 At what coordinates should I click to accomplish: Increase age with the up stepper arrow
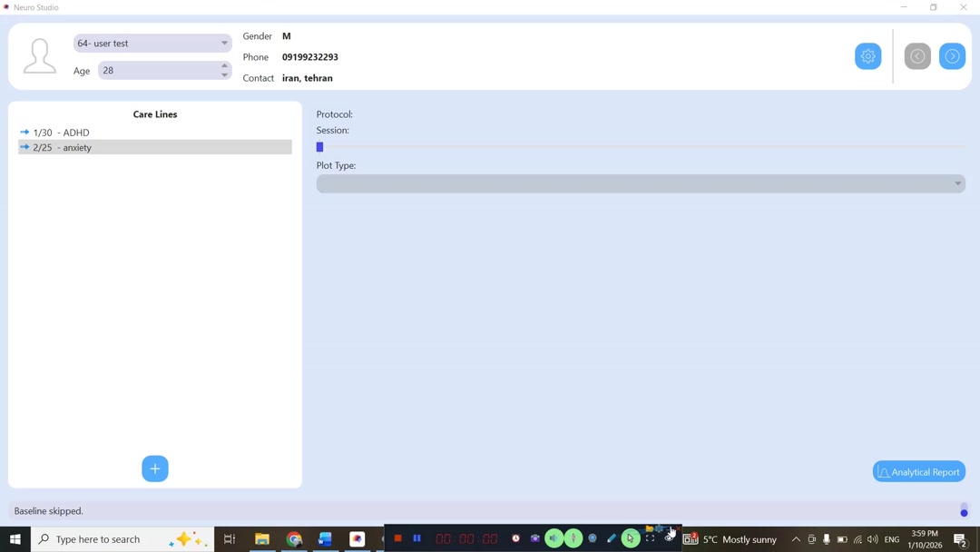coord(224,65)
